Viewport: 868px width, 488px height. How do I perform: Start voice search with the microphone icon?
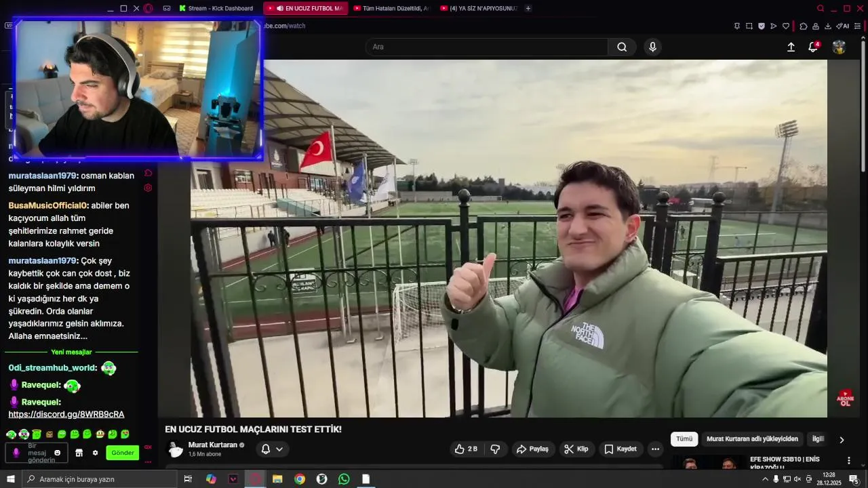coord(652,47)
